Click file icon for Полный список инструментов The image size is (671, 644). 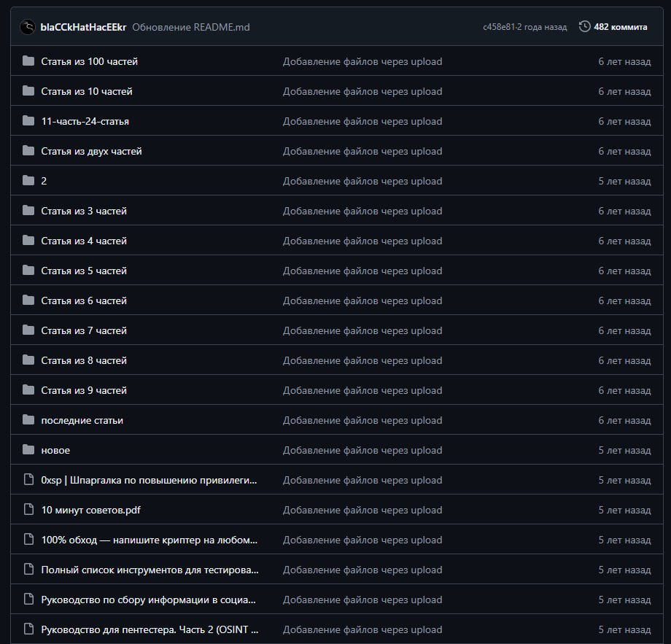point(28,570)
